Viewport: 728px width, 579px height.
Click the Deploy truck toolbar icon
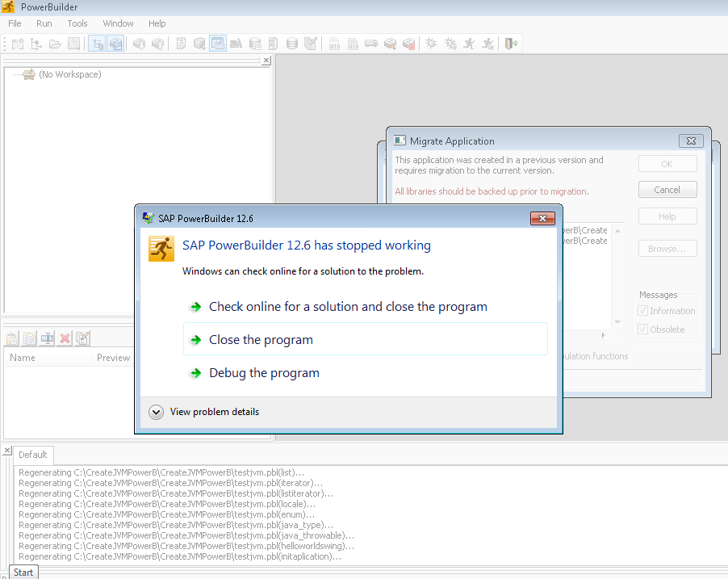pyautogui.click(x=371, y=44)
